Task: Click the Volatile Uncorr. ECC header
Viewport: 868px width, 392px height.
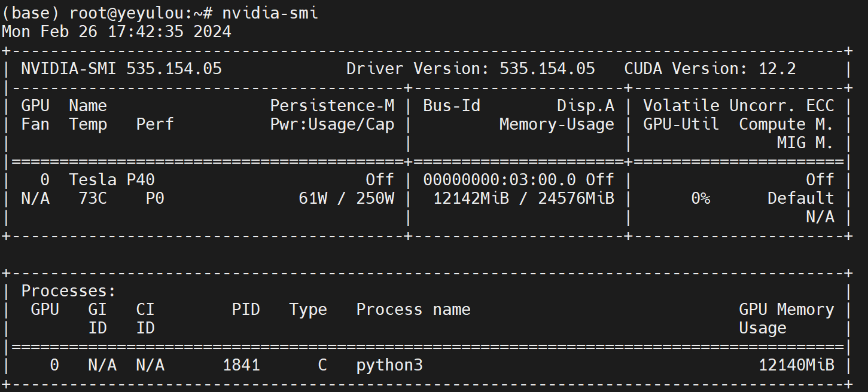Action: coord(738,106)
